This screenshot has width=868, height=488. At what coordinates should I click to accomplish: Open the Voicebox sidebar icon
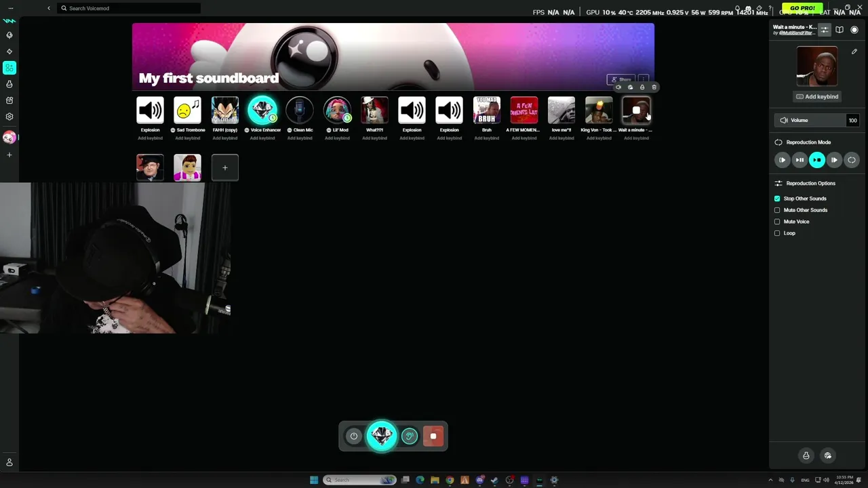9,35
